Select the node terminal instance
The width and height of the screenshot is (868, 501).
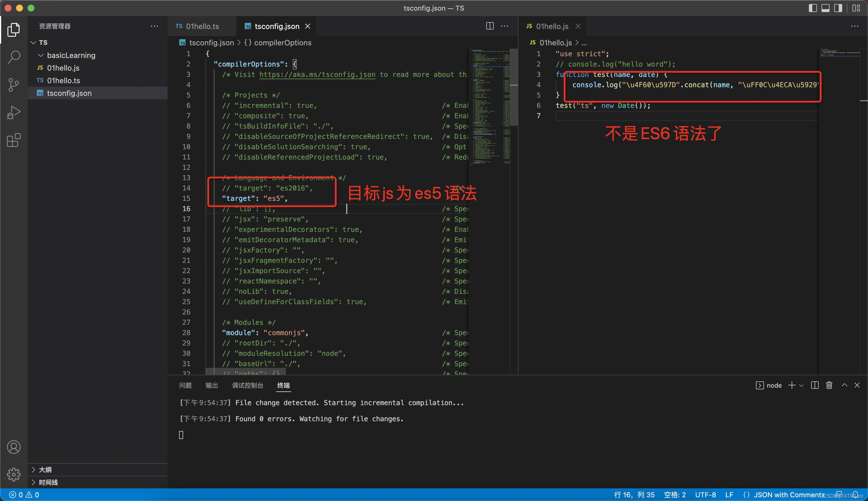pyautogui.click(x=768, y=385)
